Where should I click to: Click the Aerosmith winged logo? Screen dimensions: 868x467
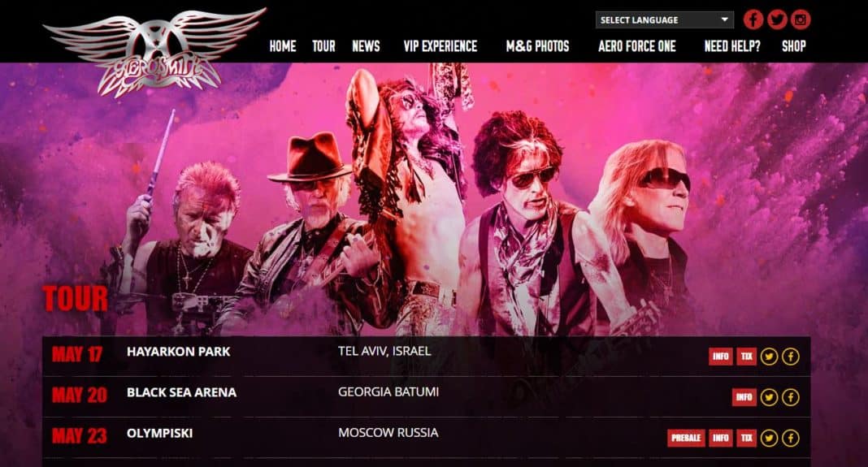pos(154,53)
